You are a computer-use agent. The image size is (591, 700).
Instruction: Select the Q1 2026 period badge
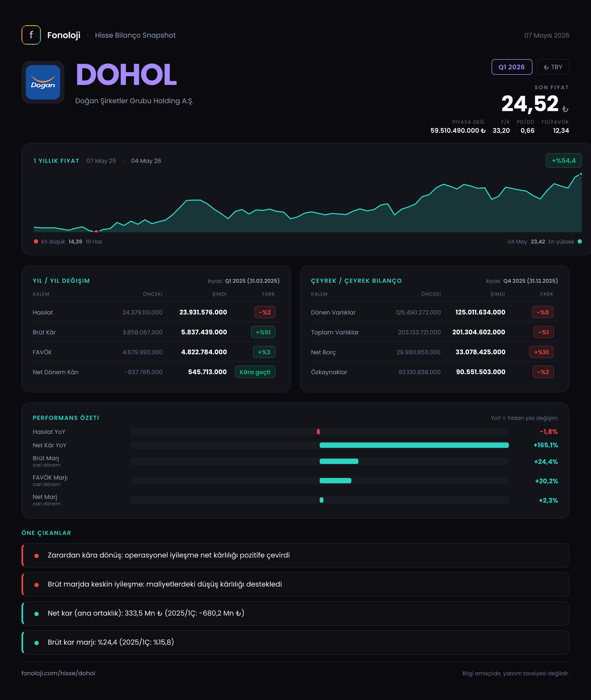(511, 67)
